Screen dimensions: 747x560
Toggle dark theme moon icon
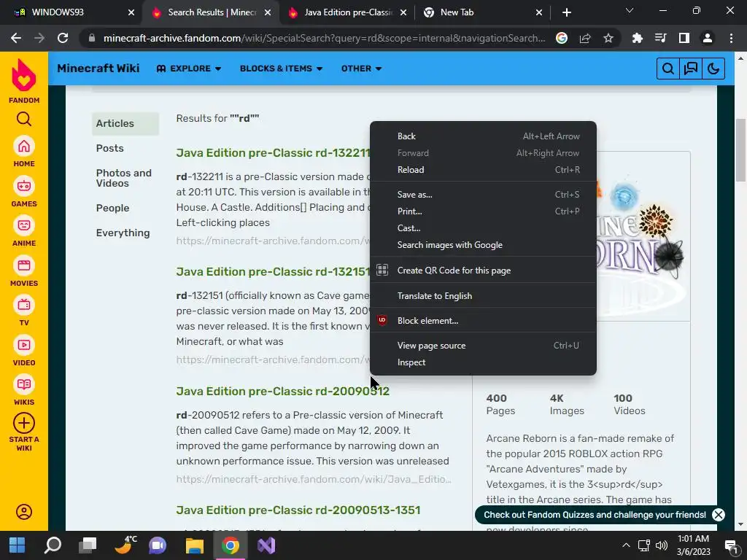coord(713,69)
